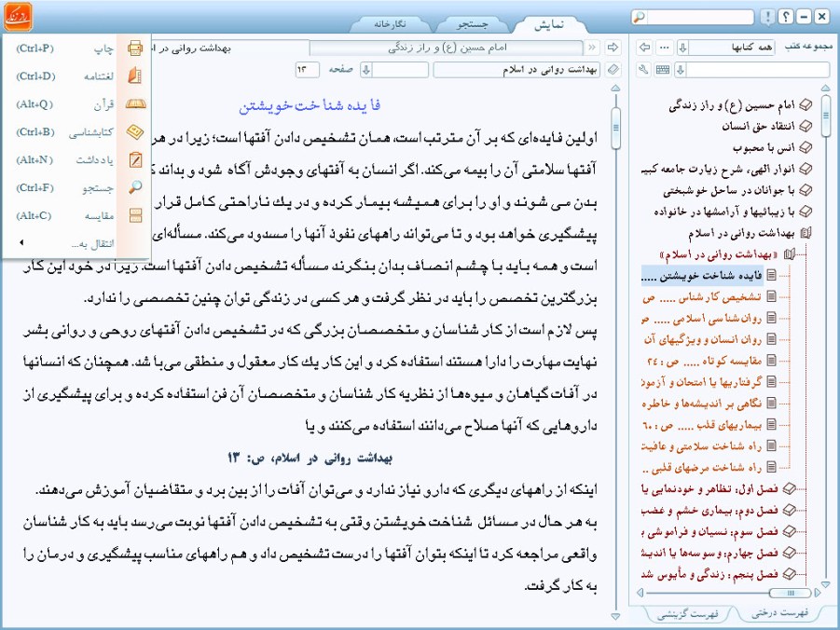
Task: Click the right arrow button above the text
Action: click(x=613, y=48)
